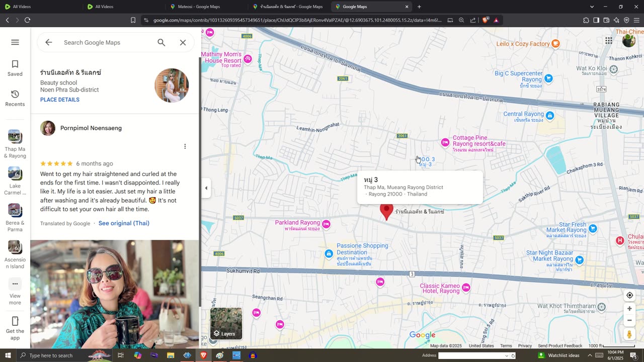Switch to the second All Videos tab

123,7
